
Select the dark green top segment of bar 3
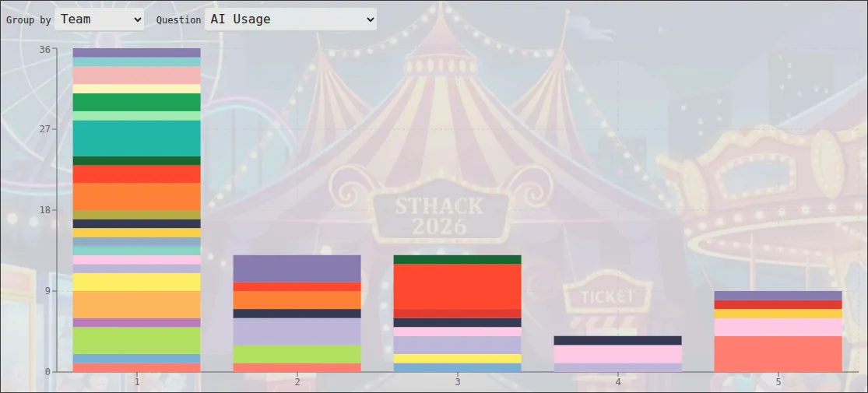[x=457, y=260]
